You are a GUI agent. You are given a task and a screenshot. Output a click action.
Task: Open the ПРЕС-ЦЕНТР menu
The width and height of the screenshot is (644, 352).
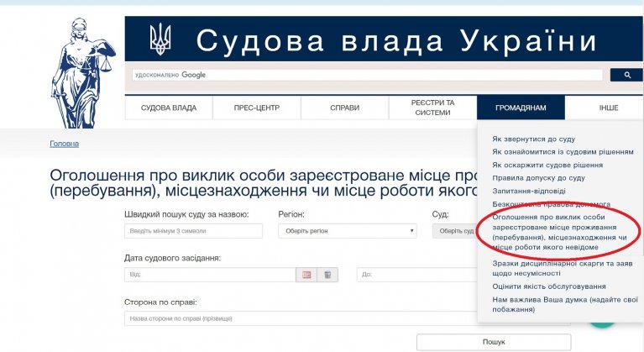tap(257, 108)
